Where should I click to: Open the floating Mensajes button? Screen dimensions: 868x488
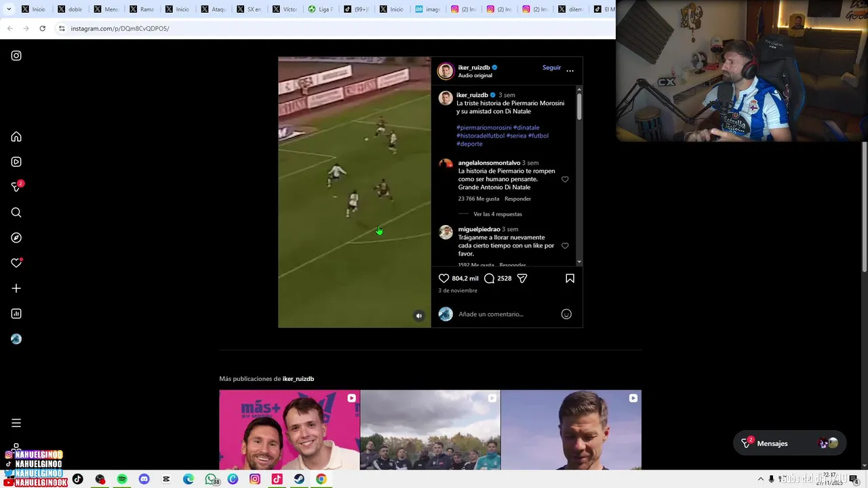790,443
